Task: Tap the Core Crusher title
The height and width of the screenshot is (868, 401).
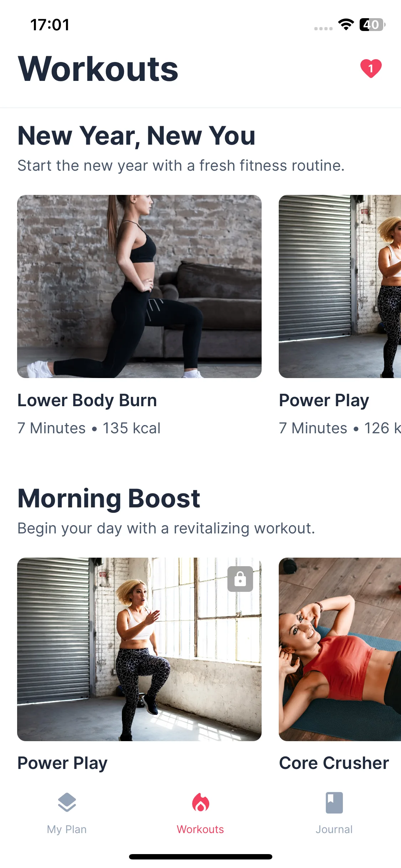Action: 334,763
